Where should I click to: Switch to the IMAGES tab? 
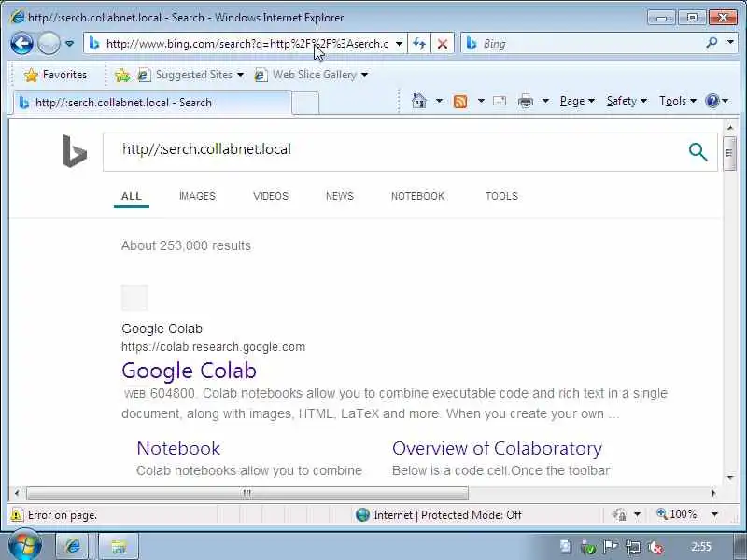[x=197, y=196]
